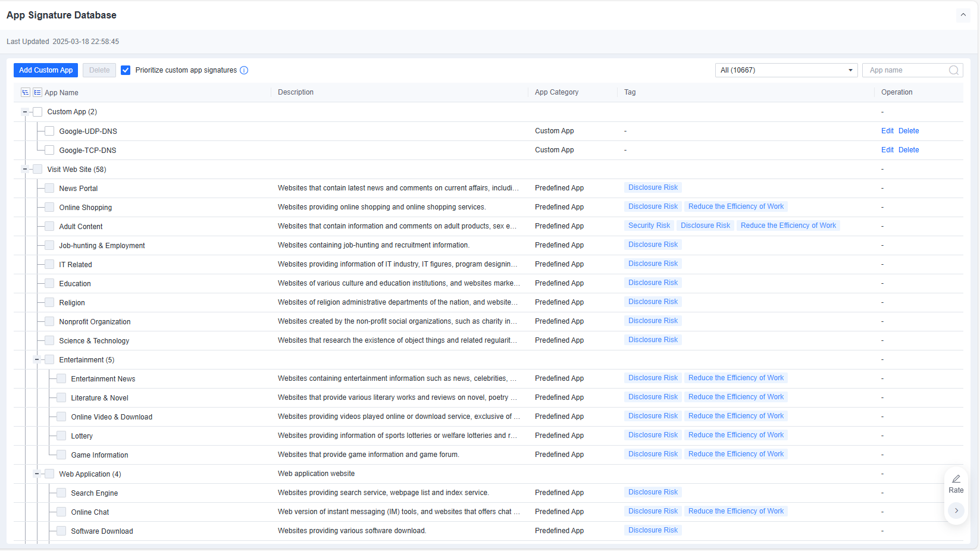The image size is (980, 551).
Task: Click Delete link for Google-TCP-DNS
Action: click(909, 150)
